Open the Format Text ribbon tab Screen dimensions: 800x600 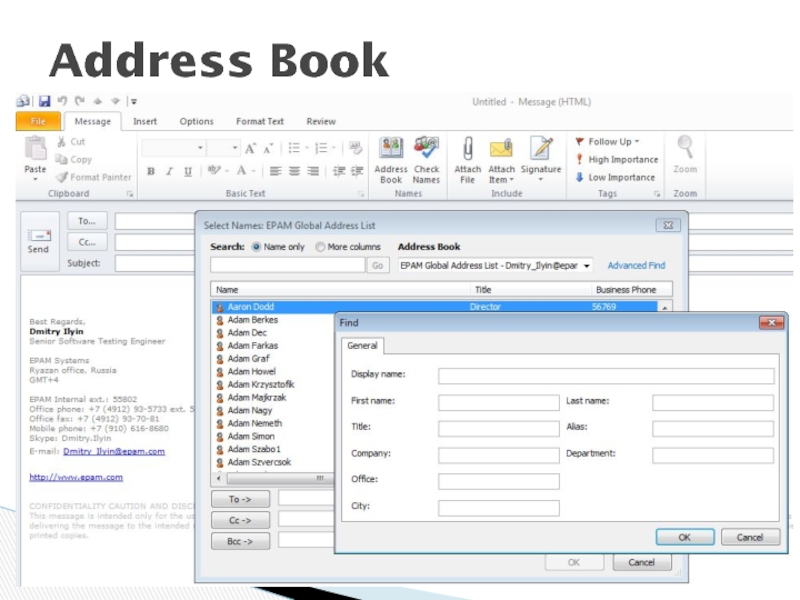[260, 122]
